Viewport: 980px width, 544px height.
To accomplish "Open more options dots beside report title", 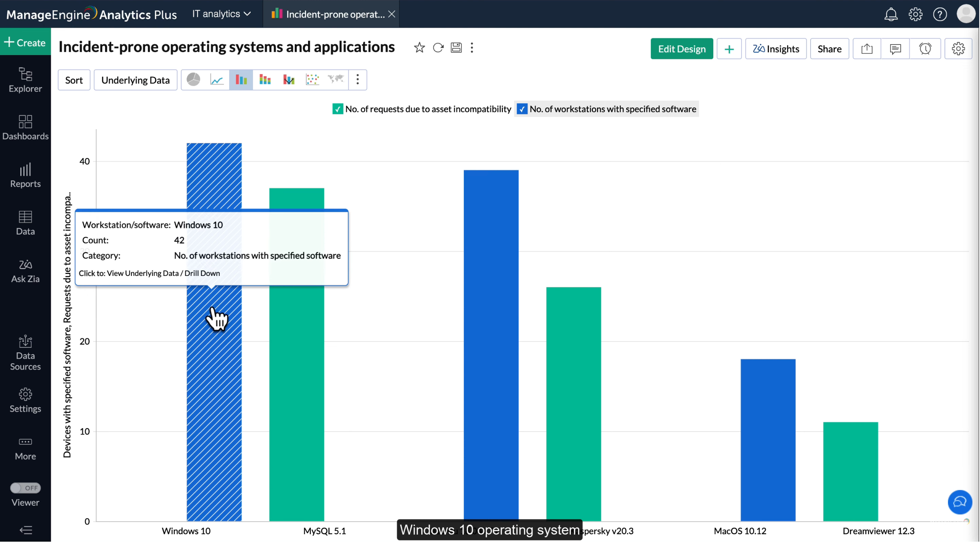I will [472, 48].
